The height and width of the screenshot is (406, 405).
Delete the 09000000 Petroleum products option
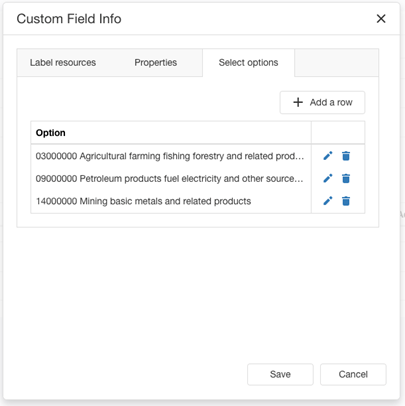[x=346, y=178]
